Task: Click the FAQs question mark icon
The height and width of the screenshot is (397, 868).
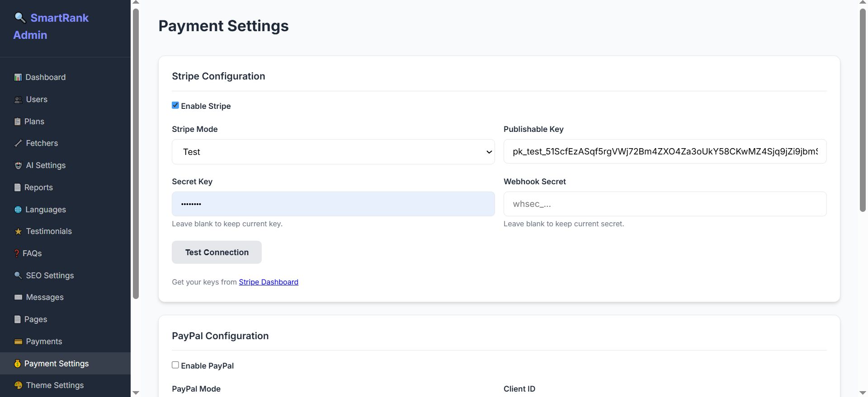Action: 17,253
